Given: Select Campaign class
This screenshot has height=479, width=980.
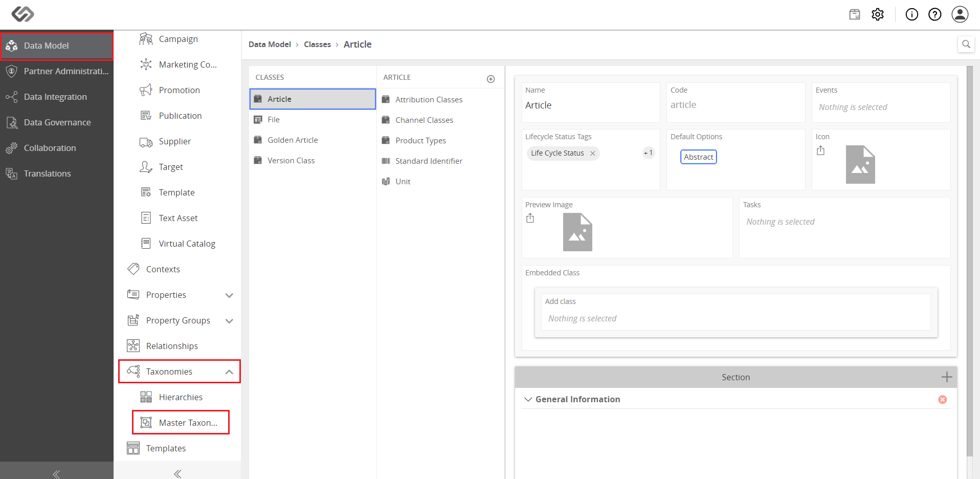Looking at the screenshot, I should point(178,39).
